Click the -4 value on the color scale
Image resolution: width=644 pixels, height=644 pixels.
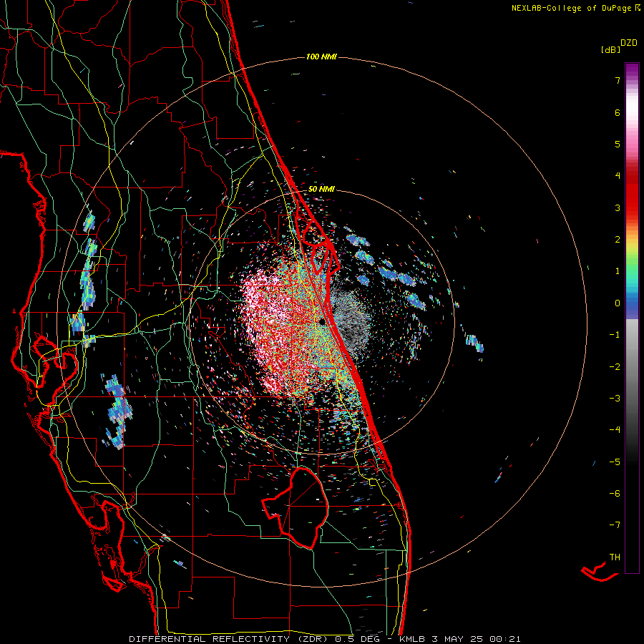tap(615, 430)
